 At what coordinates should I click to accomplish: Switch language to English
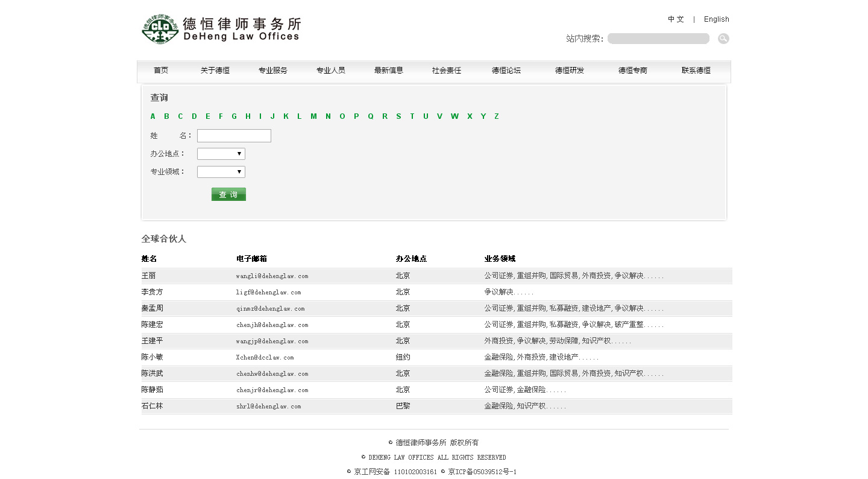[717, 19]
